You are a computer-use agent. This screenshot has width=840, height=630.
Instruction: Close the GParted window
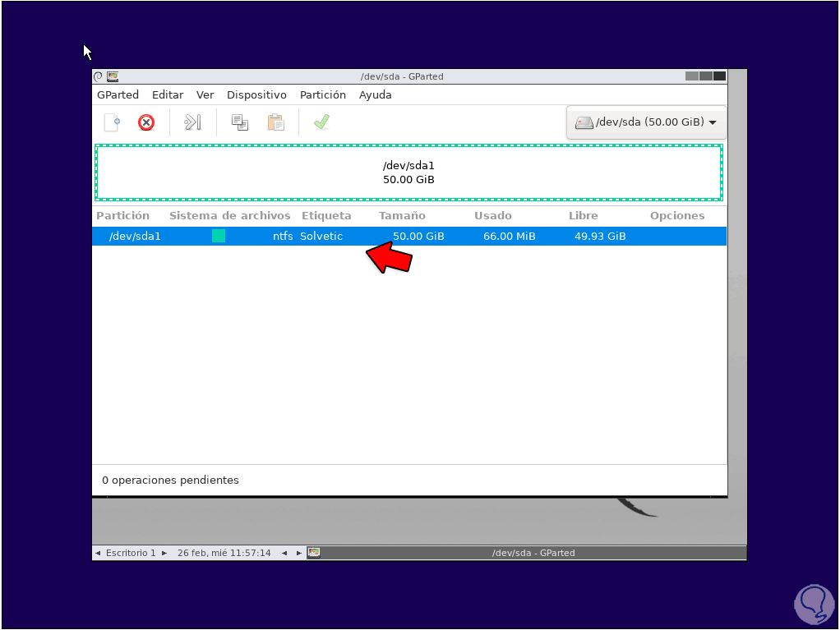pos(719,76)
